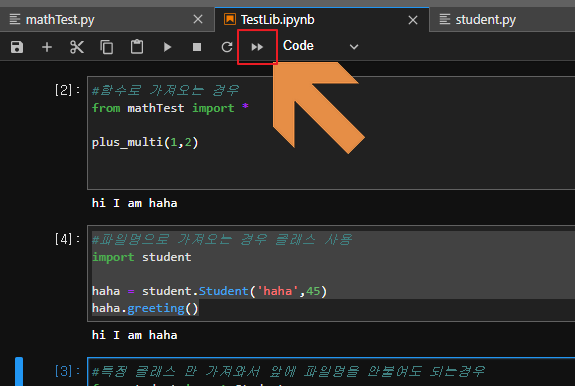575x386 pixels.
Task: Copy the selected cell
Action: click(x=107, y=47)
